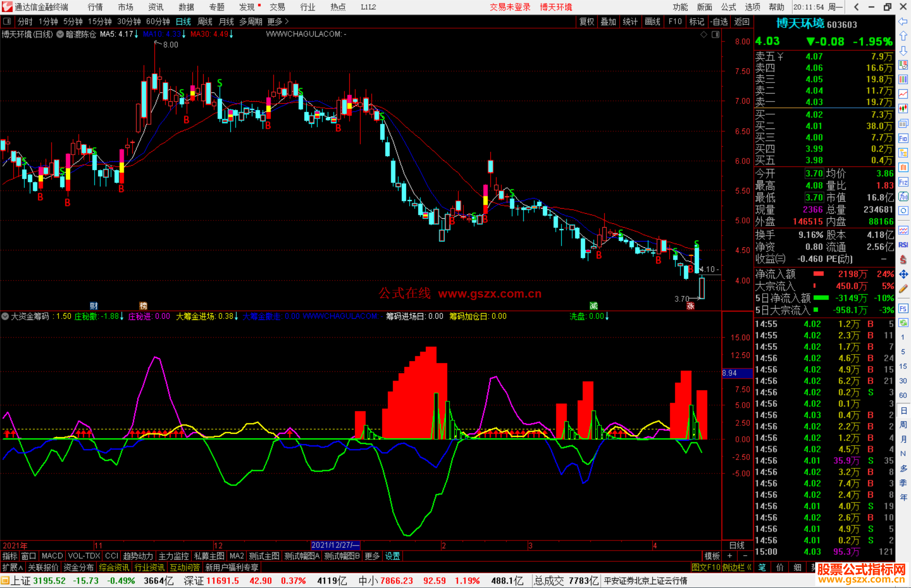Open the 日线 period selector at chart bottom right
Viewport: 911px width, 588px height.
(x=737, y=545)
